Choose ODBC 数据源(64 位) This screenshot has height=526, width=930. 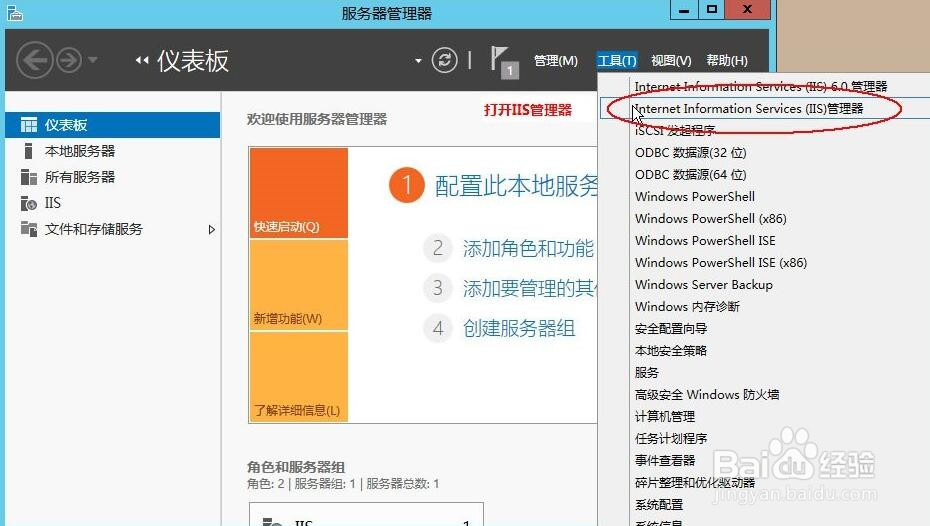[690, 174]
